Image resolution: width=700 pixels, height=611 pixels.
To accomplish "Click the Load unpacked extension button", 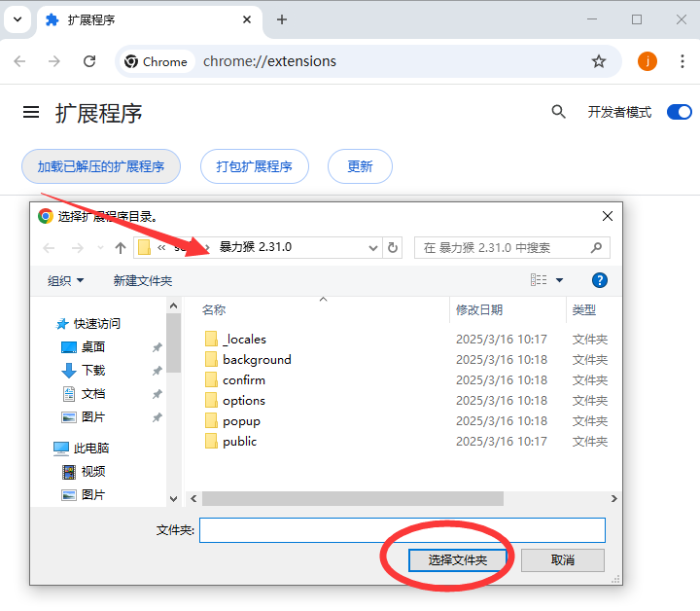I will point(101,166).
